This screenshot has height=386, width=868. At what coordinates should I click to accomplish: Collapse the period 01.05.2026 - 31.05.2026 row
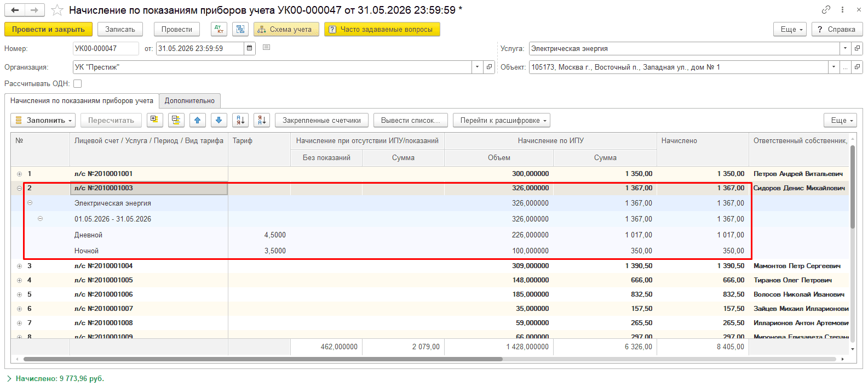click(40, 219)
